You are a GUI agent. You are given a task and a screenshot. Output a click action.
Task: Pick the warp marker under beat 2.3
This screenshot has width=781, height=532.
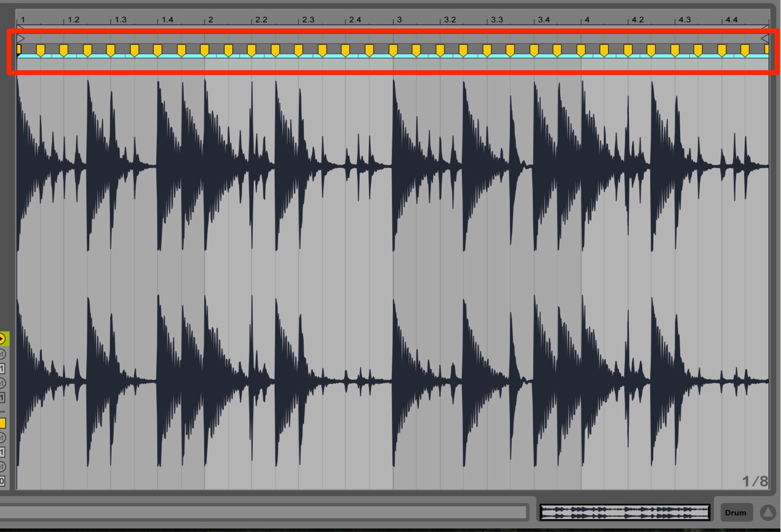point(299,50)
